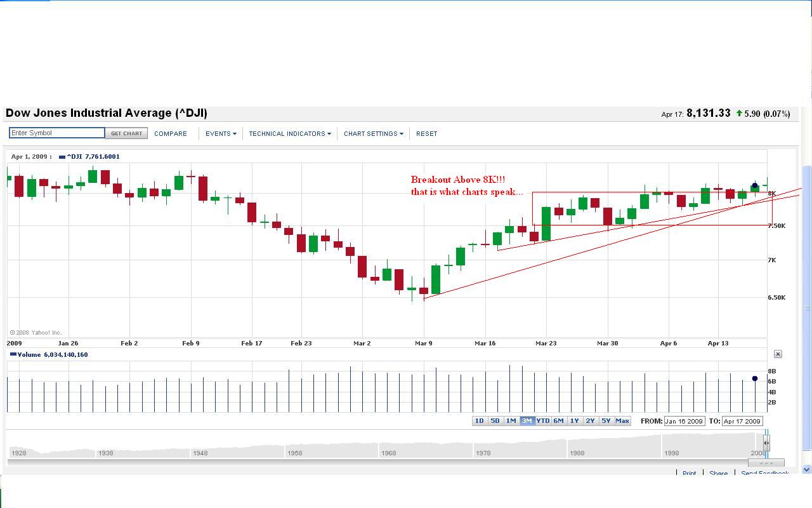Switch to the 1M time range
This screenshot has width=812, height=508.
(x=511, y=421)
